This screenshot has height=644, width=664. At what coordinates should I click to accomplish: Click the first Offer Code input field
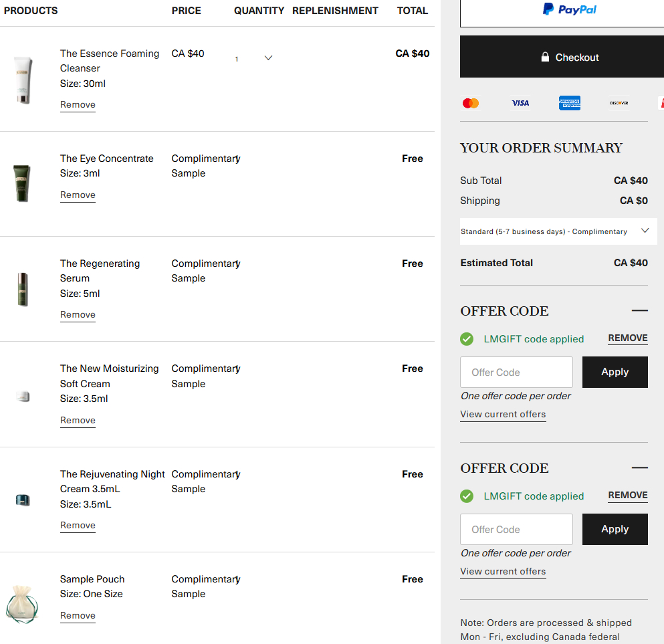tap(516, 372)
